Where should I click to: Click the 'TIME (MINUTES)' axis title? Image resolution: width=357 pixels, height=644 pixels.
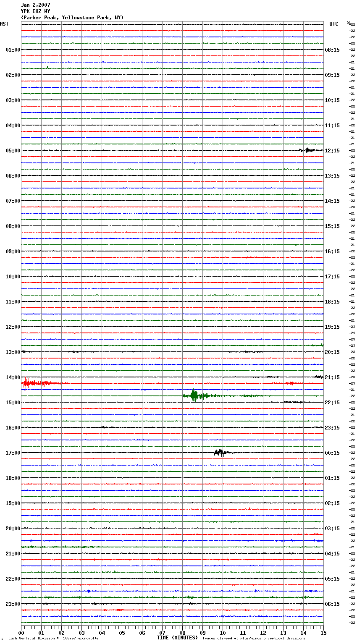(177, 638)
